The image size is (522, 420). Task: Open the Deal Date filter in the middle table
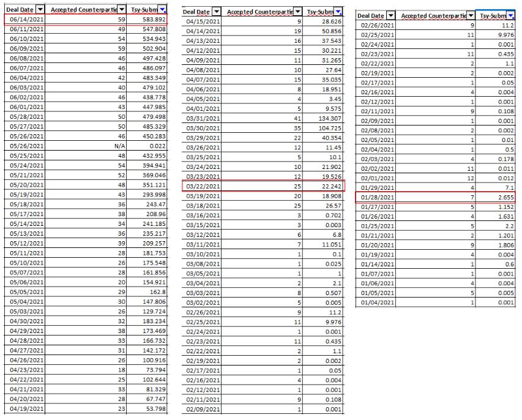216,11
